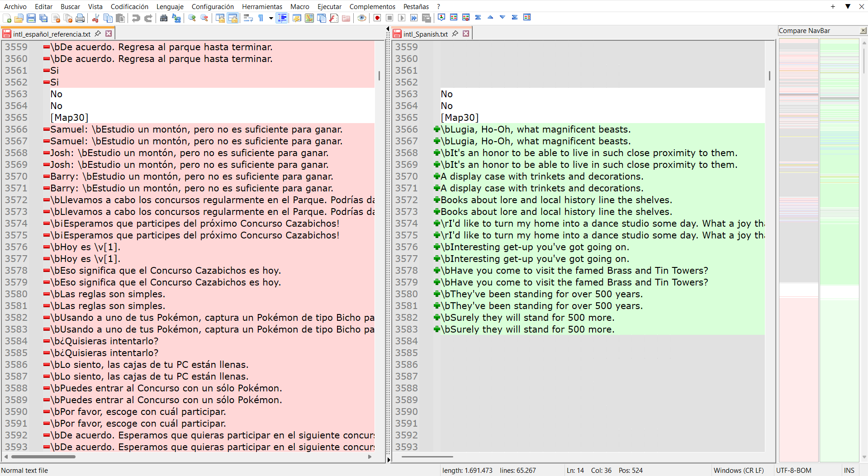The width and height of the screenshot is (868, 476).
Task: Open the Herramientas menu
Action: (262, 6)
